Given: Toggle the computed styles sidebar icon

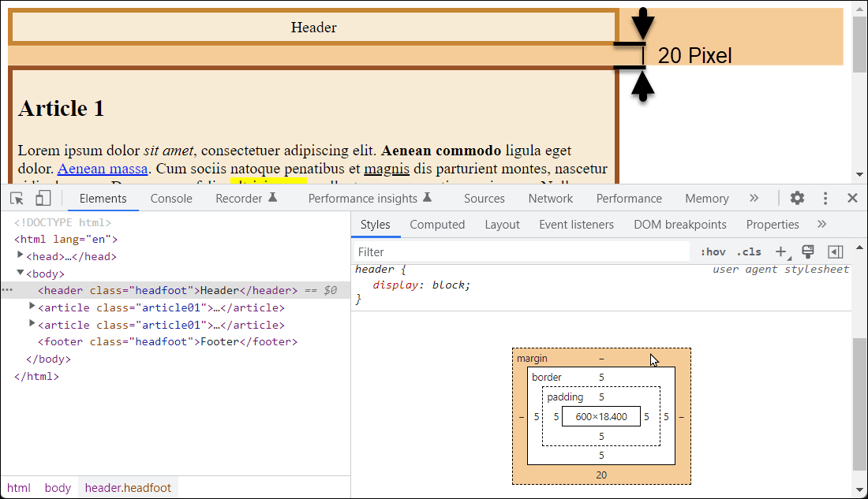Looking at the screenshot, I should click(x=835, y=251).
